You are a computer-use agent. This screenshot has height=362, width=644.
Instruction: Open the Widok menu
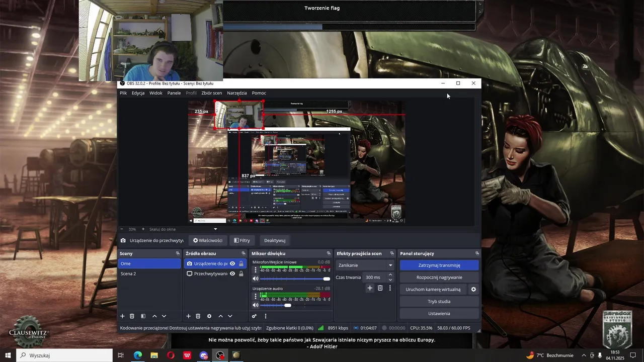coord(156,93)
